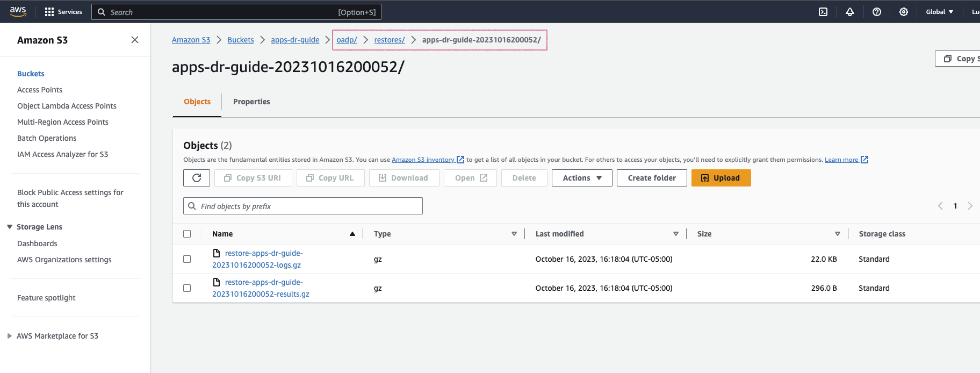Focus the top AWS Search box
This screenshot has width=980, height=373.
236,12
